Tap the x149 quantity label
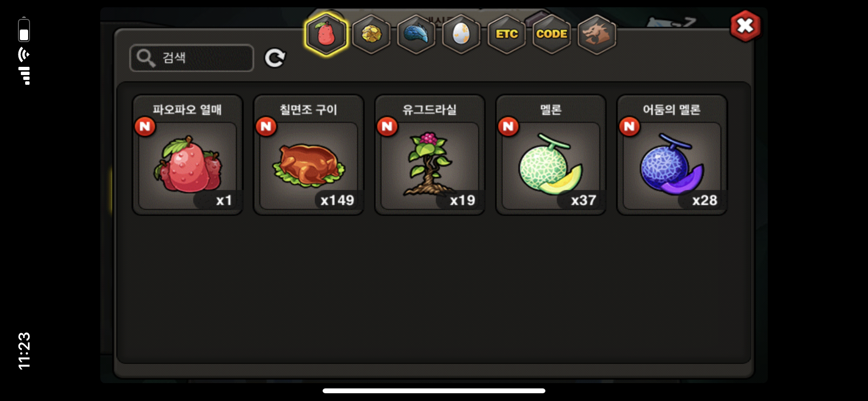 pyautogui.click(x=337, y=200)
